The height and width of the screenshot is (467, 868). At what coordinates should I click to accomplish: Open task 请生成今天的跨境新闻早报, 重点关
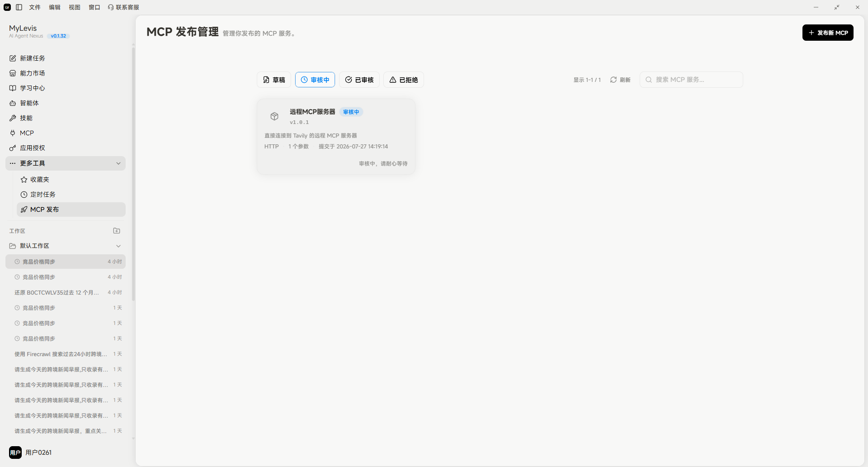tap(66, 431)
